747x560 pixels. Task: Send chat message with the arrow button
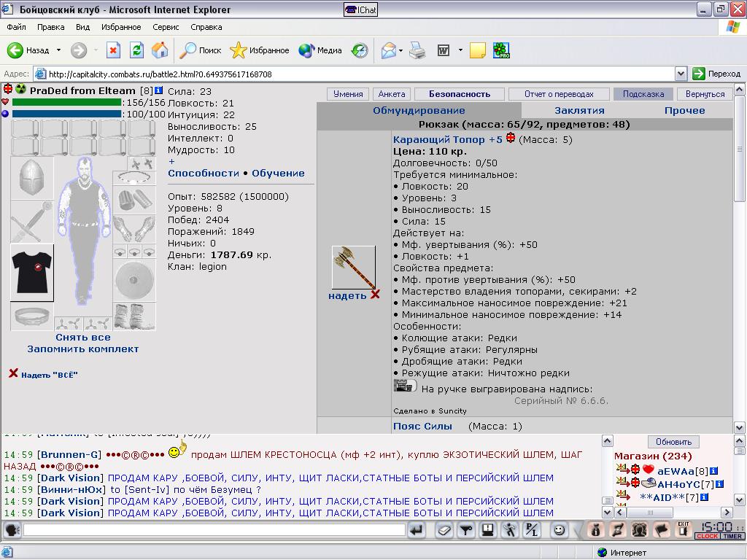pyautogui.click(x=417, y=529)
